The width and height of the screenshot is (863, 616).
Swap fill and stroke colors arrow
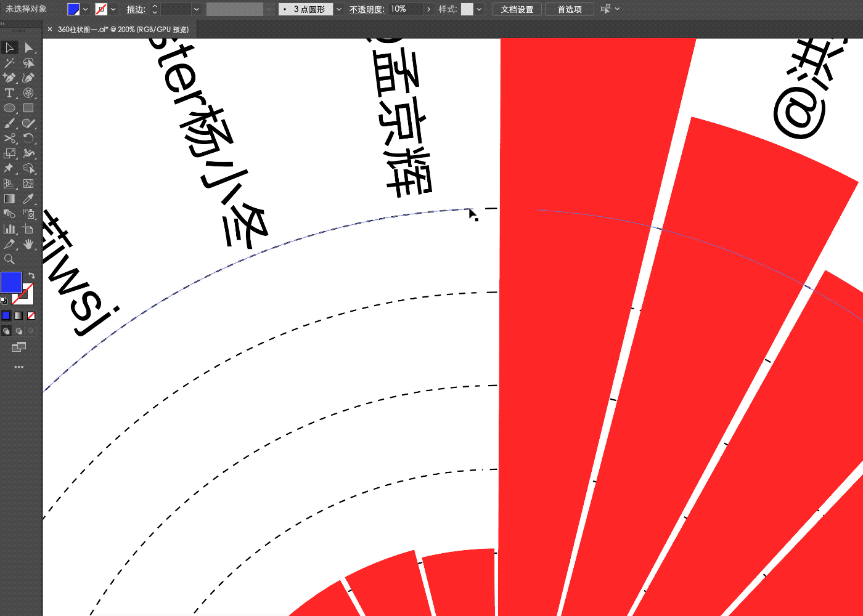pyautogui.click(x=31, y=275)
